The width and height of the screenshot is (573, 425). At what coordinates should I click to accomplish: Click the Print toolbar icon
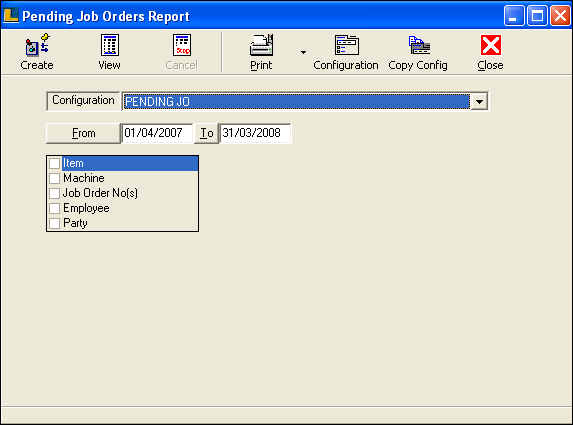(x=261, y=45)
